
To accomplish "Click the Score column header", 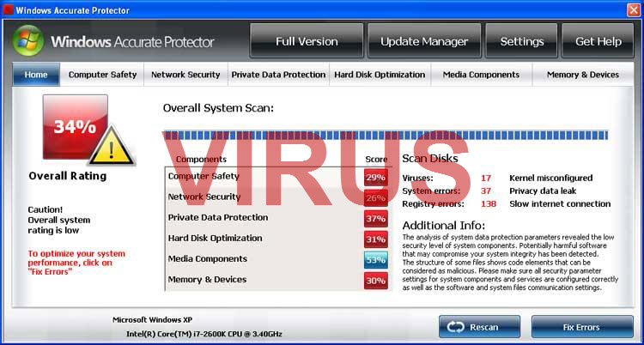I will (x=376, y=160).
